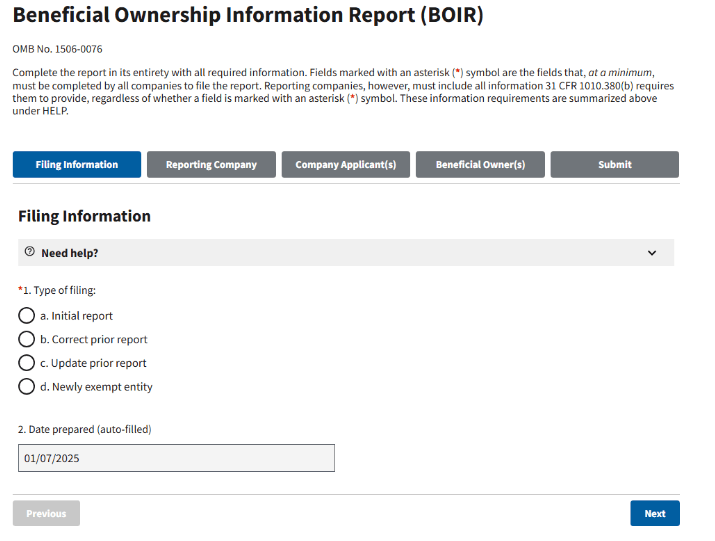Choose the Correct prior report radio circle
This screenshot has width=715, height=541.
click(x=27, y=340)
